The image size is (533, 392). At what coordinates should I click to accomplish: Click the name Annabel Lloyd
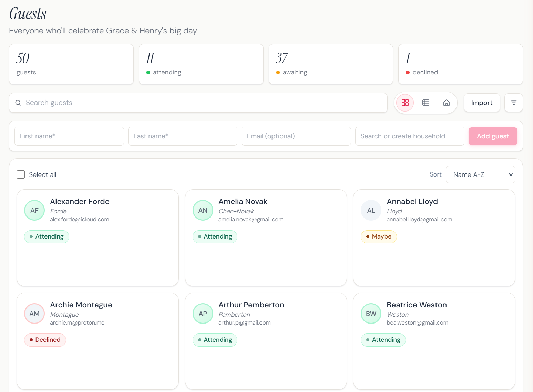tap(412, 201)
